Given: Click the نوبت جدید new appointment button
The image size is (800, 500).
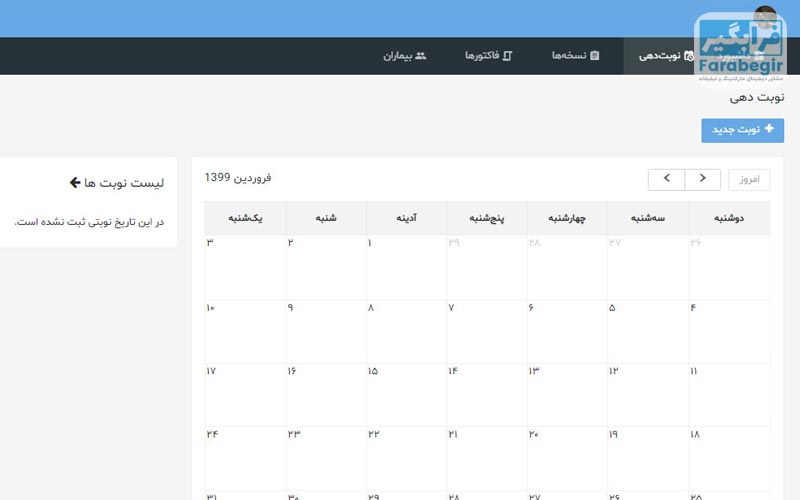Looking at the screenshot, I should point(742,131).
